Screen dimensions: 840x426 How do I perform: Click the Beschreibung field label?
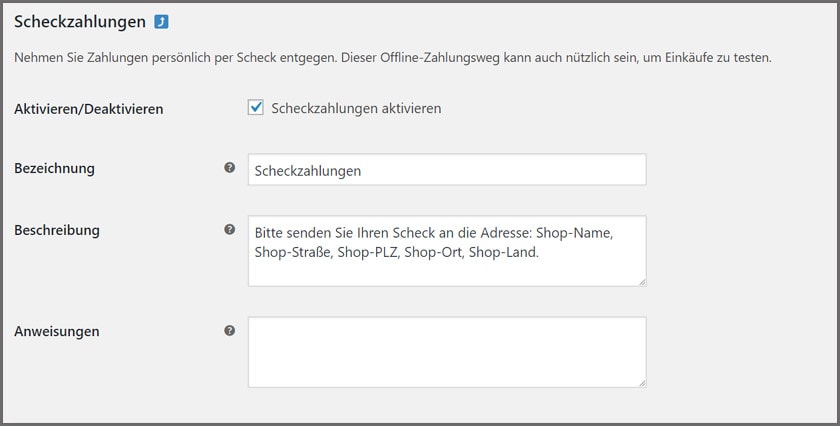pos(57,229)
